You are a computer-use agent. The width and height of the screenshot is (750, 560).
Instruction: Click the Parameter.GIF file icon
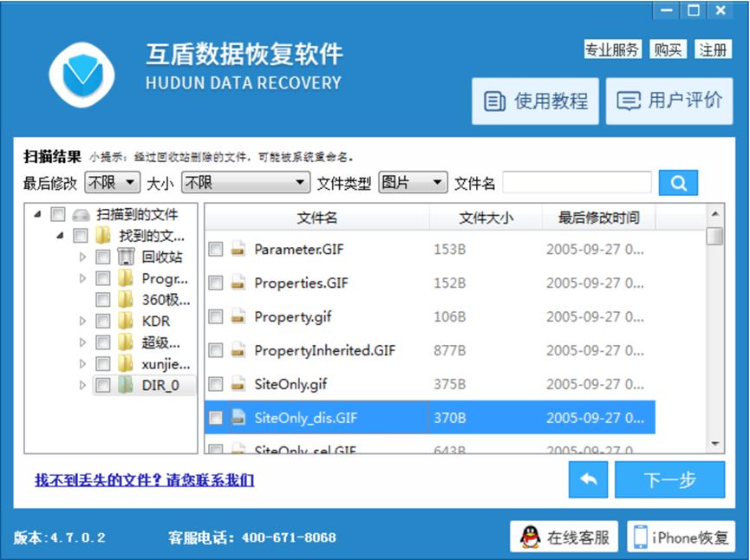click(238, 250)
